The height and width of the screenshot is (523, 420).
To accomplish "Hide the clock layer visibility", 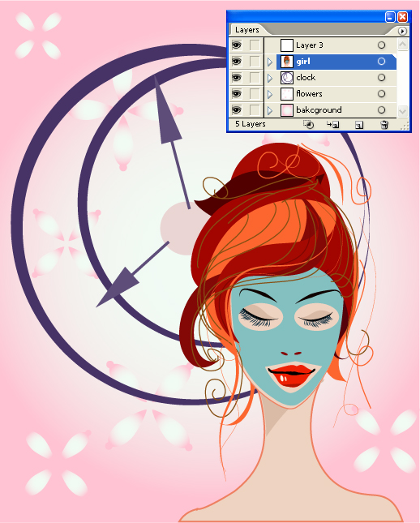I will [x=237, y=78].
